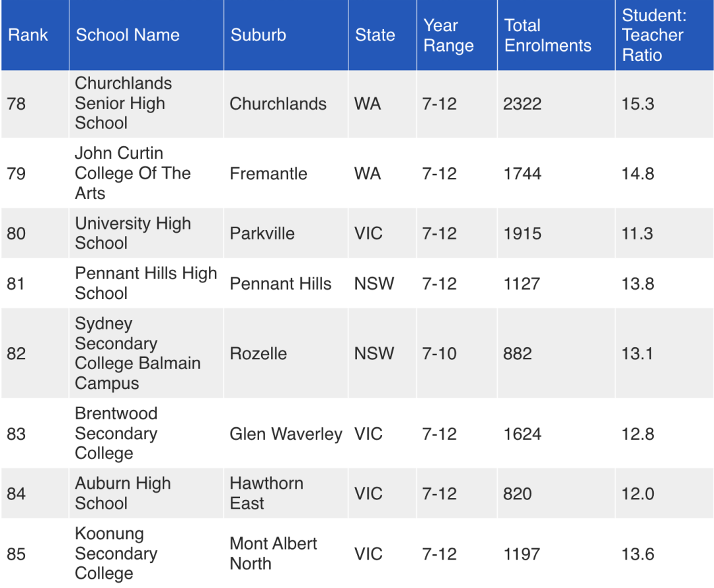The image size is (714, 588).
Task: Click the Rank column header
Action: click(28, 35)
